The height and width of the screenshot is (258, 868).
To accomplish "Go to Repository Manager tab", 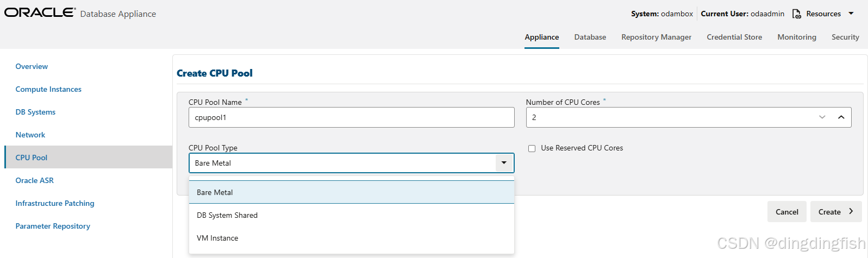I will [x=657, y=37].
